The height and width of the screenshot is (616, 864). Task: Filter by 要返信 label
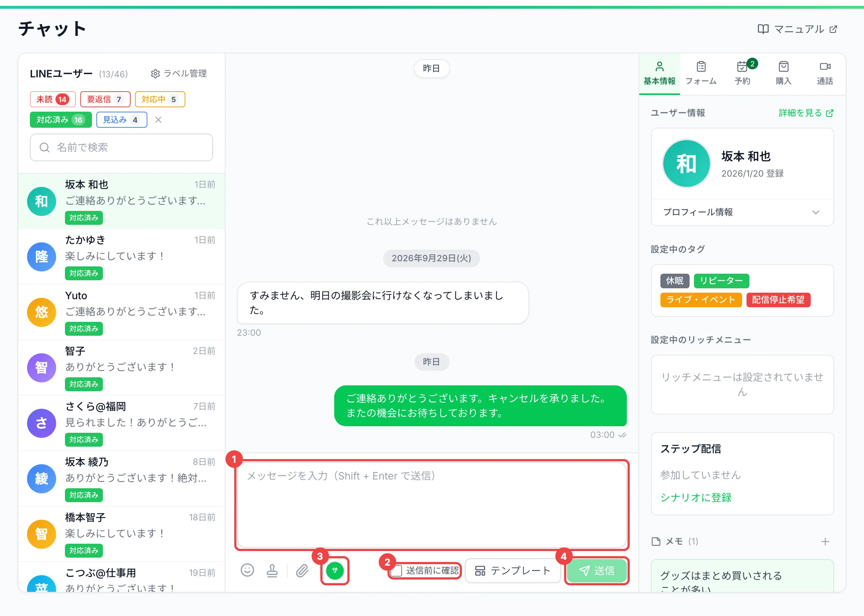click(x=105, y=99)
